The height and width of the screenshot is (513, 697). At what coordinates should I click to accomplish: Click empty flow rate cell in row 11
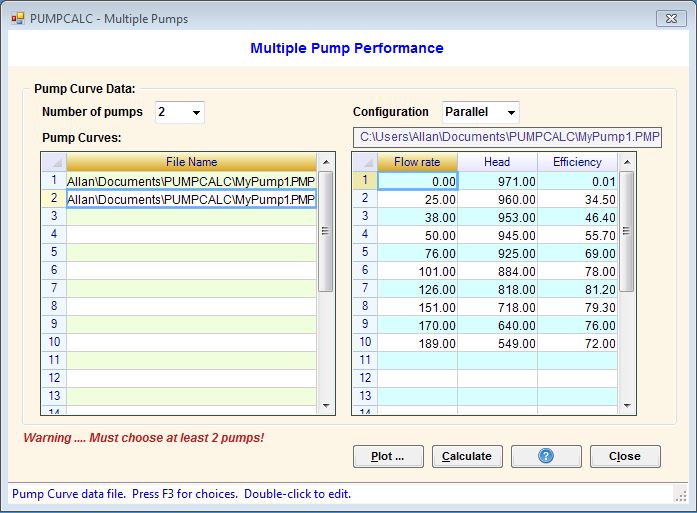pyautogui.click(x=417, y=361)
